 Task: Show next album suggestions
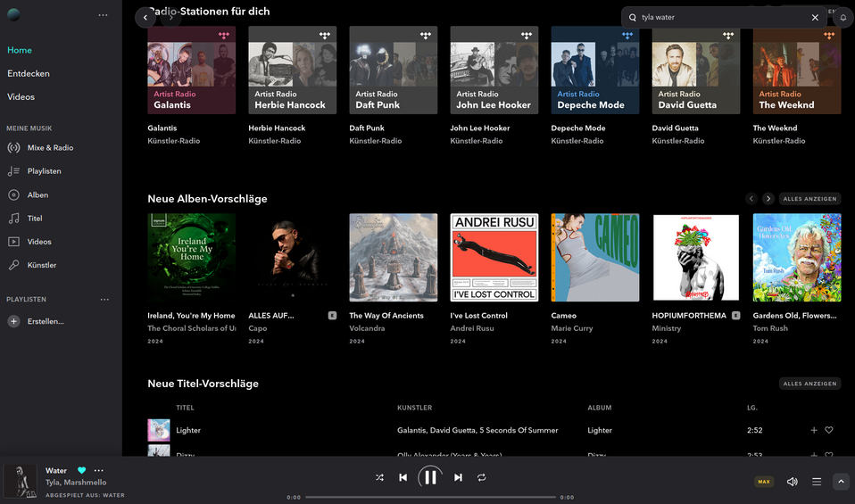[x=768, y=199]
